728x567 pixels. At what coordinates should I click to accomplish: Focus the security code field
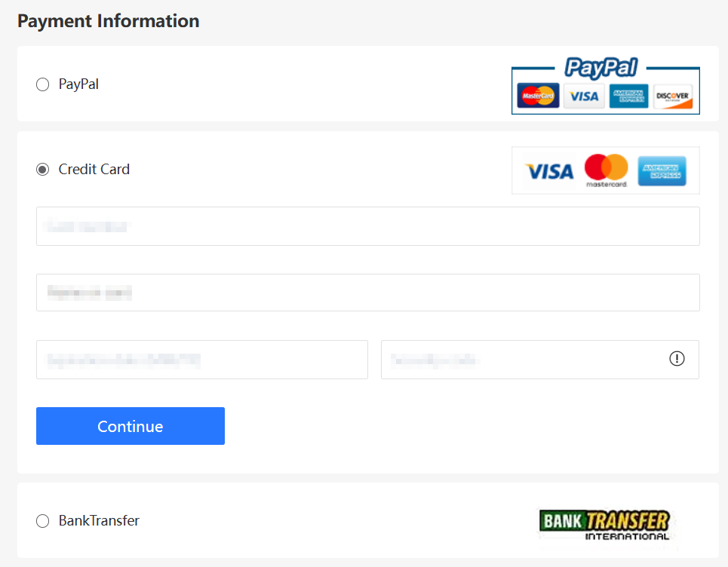540,360
